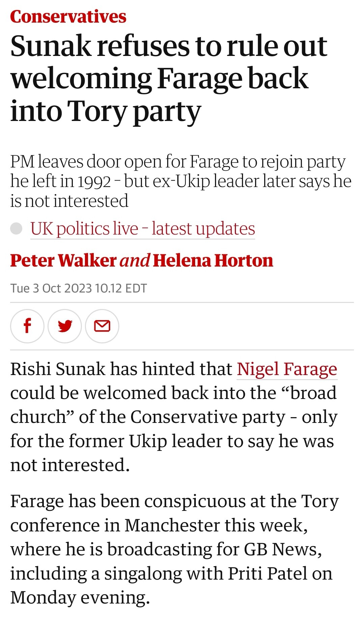This screenshot has width=364, height=617.
Task: View author Helena Horton's profile
Action: coord(213,260)
